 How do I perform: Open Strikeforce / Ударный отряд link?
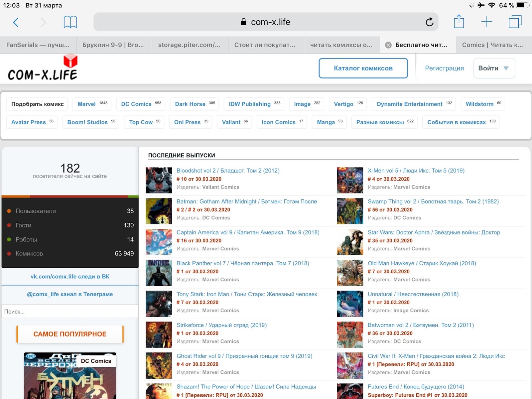tap(221, 325)
